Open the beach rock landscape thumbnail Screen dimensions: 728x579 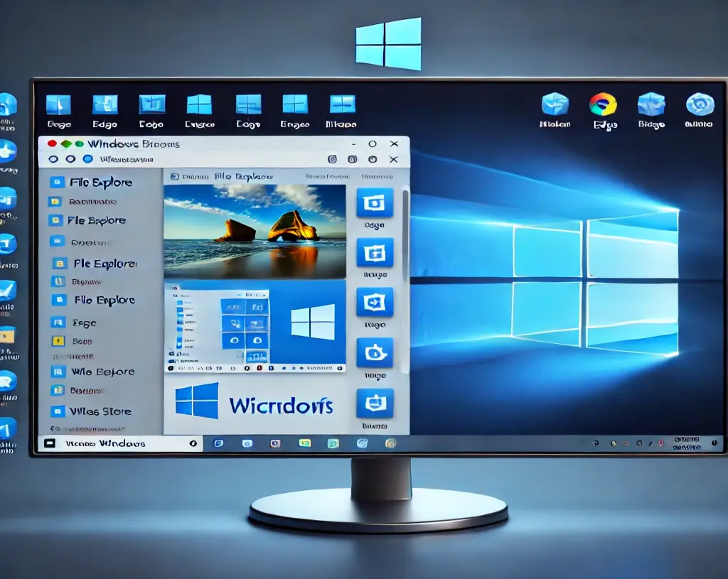[255, 231]
